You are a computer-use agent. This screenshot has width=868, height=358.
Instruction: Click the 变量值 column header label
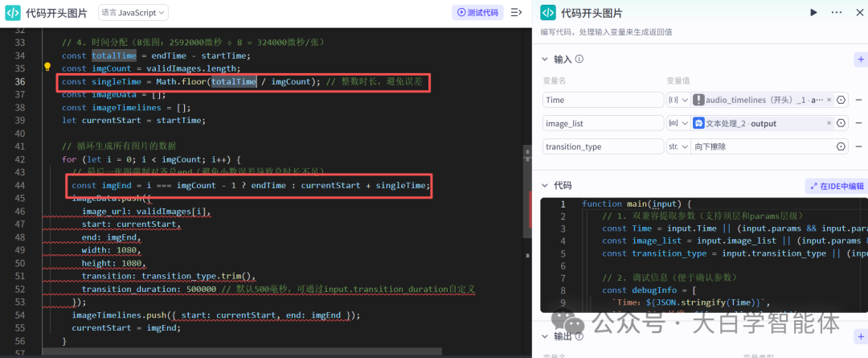point(678,80)
